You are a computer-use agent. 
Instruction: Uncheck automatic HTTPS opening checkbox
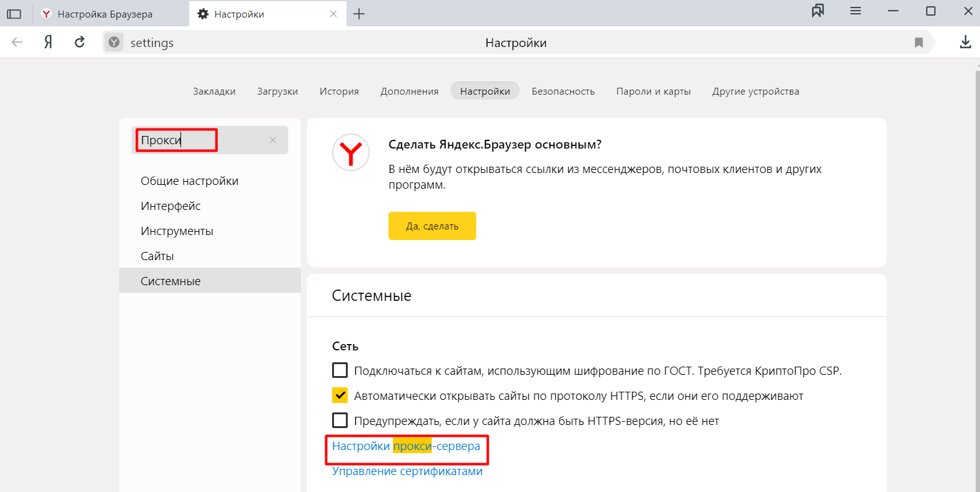pos(340,395)
